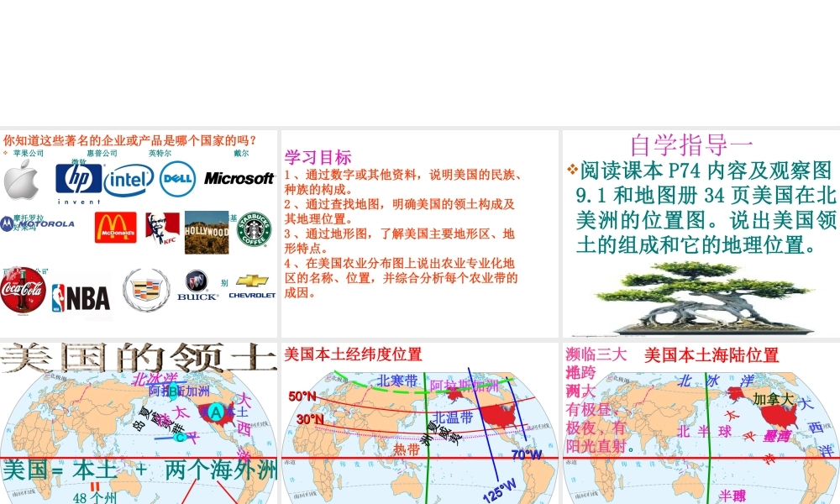This screenshot has height=504, width=840.
Task: Click the cyan marker B on Alaska
Action: pos(173,391)
